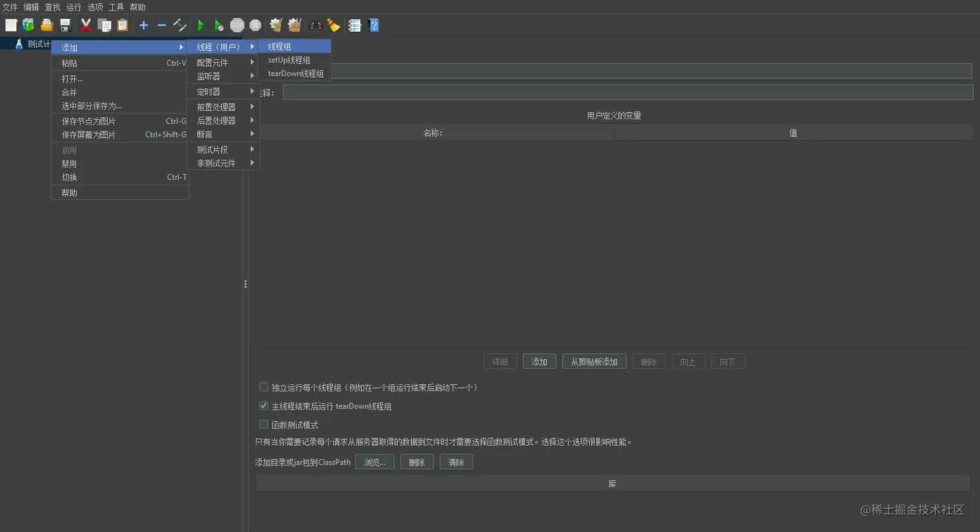Click the blue plus Expand All icon
Screen dimensions: 980x532
coord(144,25)
